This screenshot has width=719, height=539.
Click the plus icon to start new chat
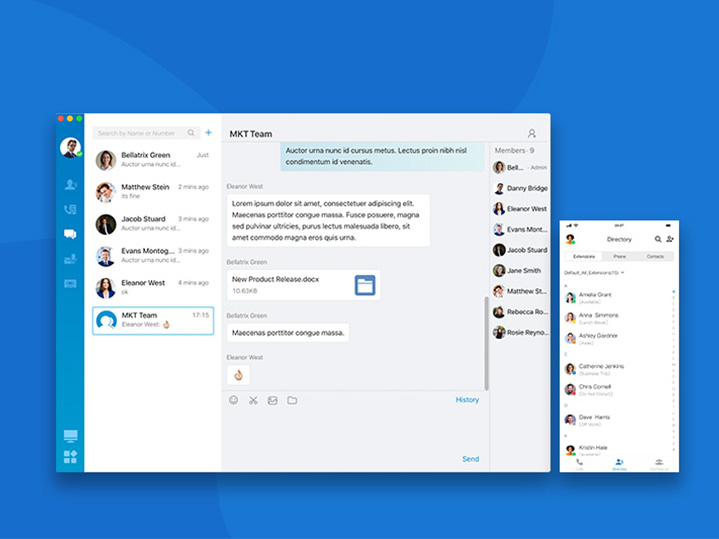pyautogui.click(x=209, y=133)
